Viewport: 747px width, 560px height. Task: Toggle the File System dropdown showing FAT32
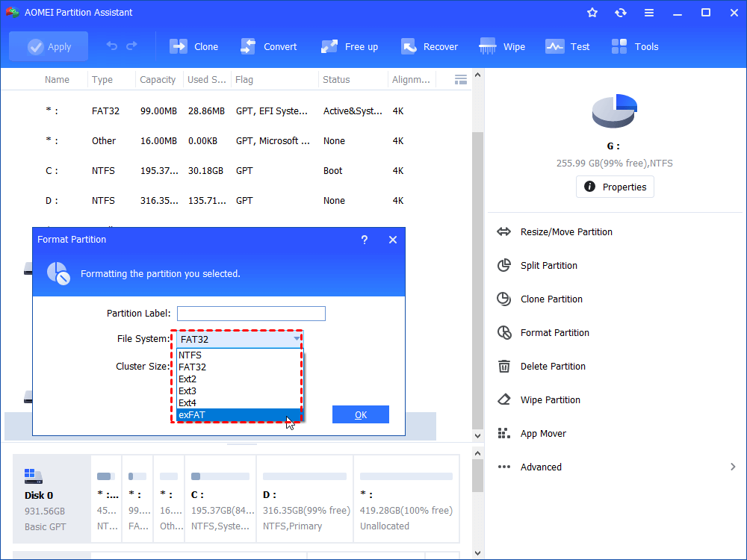click(x=240, y=339)
